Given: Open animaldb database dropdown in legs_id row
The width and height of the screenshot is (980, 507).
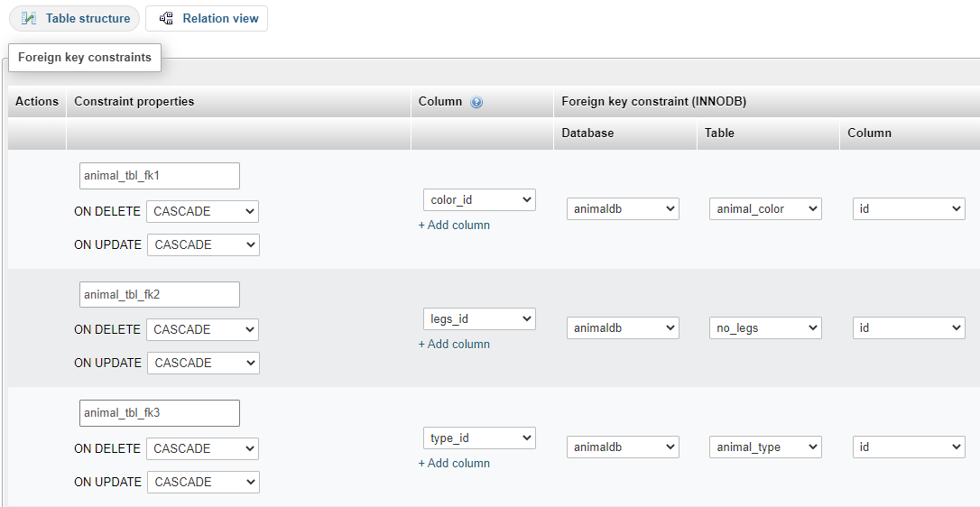Looking at the screenshot, I should (624, 327).
